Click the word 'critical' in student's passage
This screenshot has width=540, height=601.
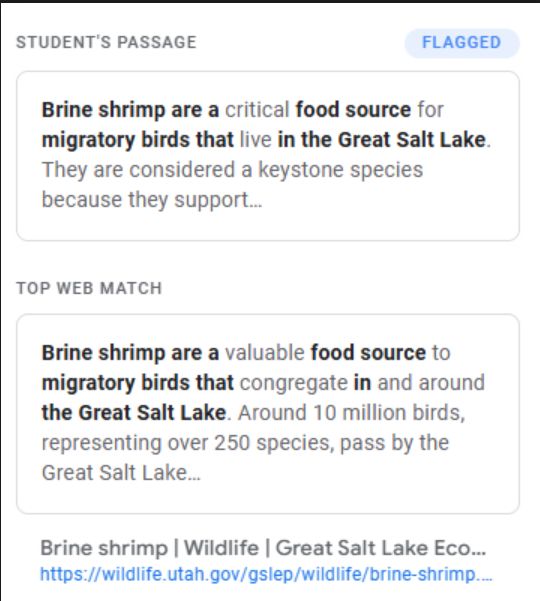pos(257,110)
